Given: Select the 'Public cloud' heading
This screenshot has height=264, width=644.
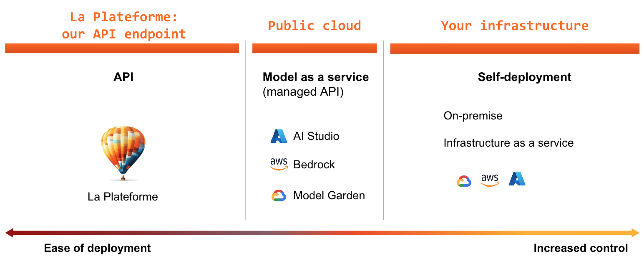Looking at the screenshot, I should [x=314, y=25].
